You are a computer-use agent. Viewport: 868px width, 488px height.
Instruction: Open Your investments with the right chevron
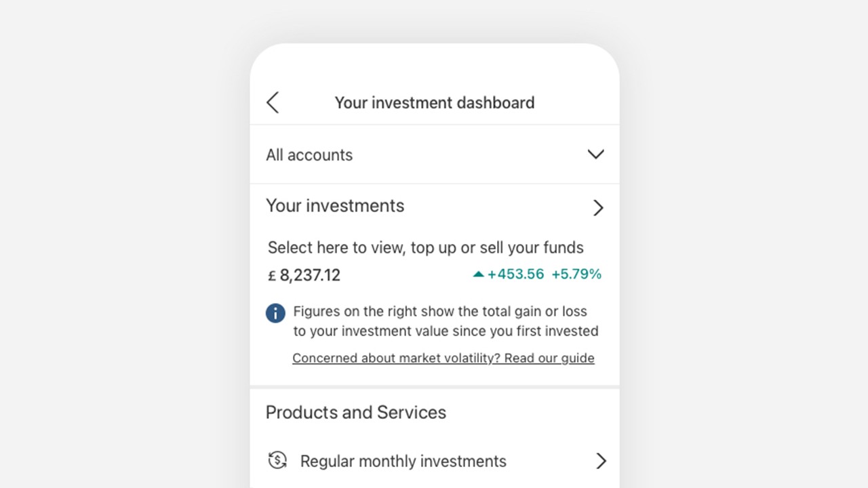coord(598,207)
